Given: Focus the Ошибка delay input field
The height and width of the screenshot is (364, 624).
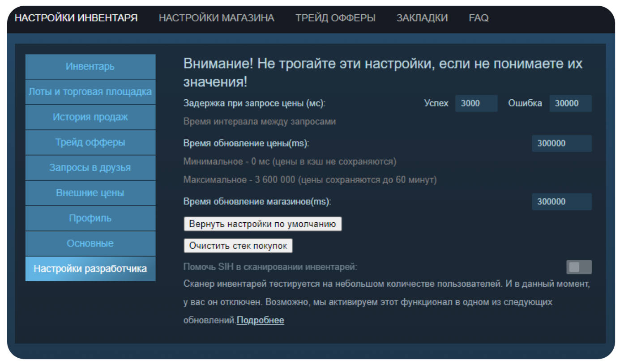Looking at the screenshot, I should 570,103.
